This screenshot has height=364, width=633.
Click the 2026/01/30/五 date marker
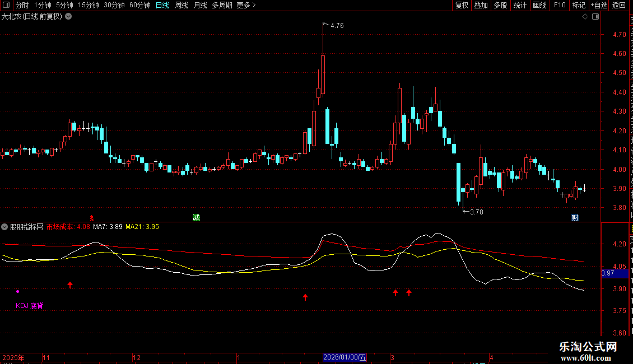coord(345,357)
